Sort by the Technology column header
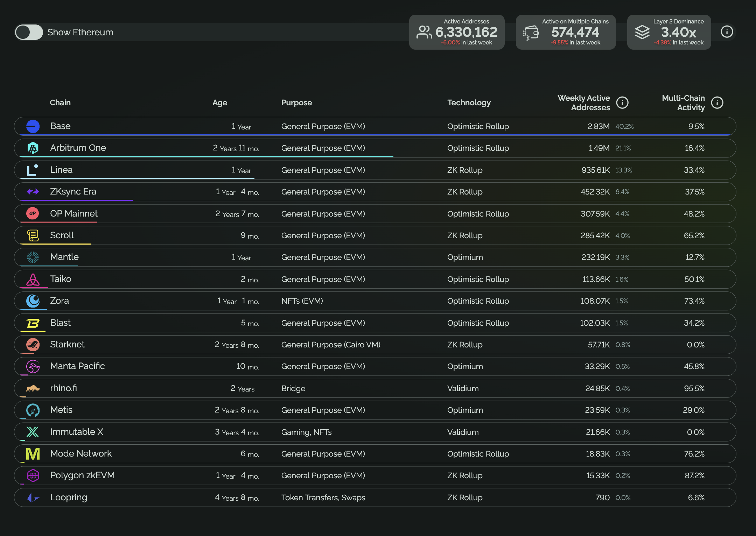 click(x=469, y=103)
